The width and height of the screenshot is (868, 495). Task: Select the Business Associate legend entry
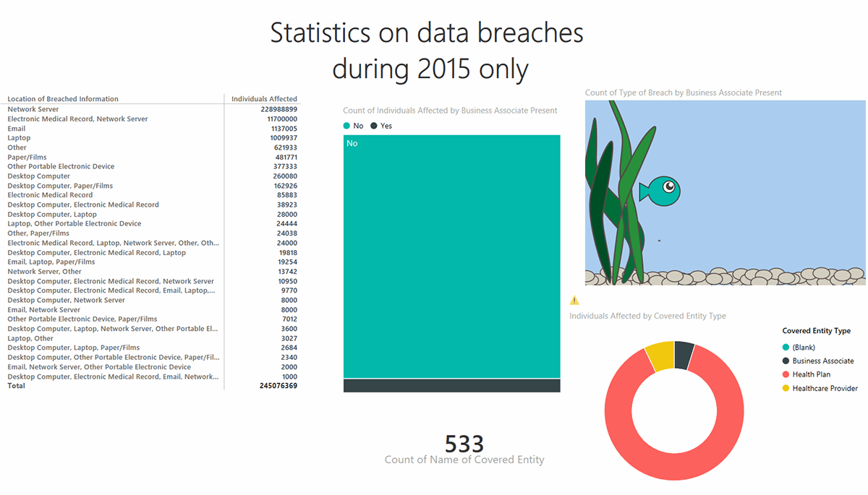click(x=822, y=361)
